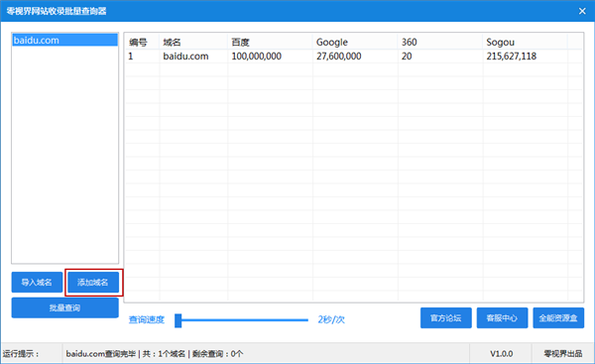Click the Sogou column header
Image resolution: width=595 pixels, height=364 pixels.
pyautogui.click(x=526, y=42)
